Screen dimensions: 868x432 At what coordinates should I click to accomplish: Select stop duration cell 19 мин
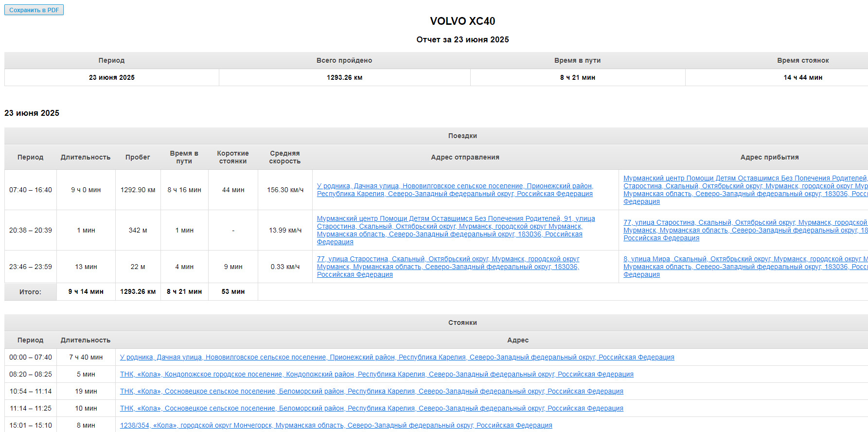[x=86, y=391]
